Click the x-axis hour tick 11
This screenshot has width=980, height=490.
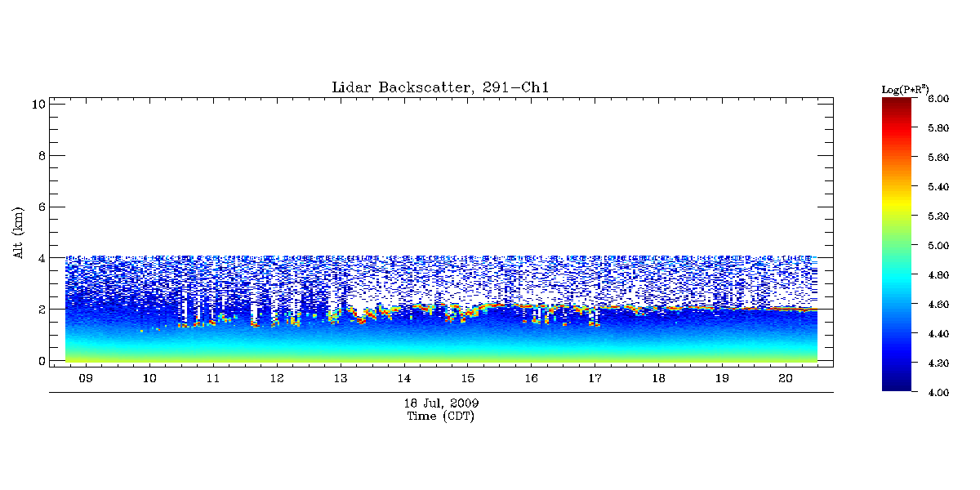213,379
